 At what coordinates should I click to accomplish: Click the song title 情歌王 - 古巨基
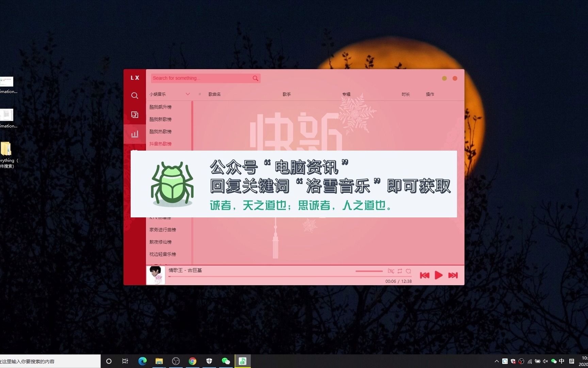(x=185, y=270)
